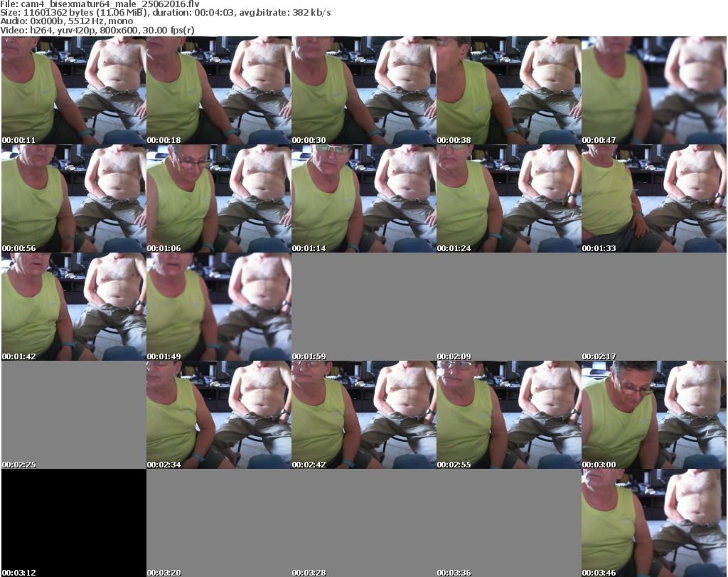Screen dimensions: 728x577
Task: Click the 'Audio: 0x000b, 5512 Hz, mono' line
Action: tap(66, 21)
